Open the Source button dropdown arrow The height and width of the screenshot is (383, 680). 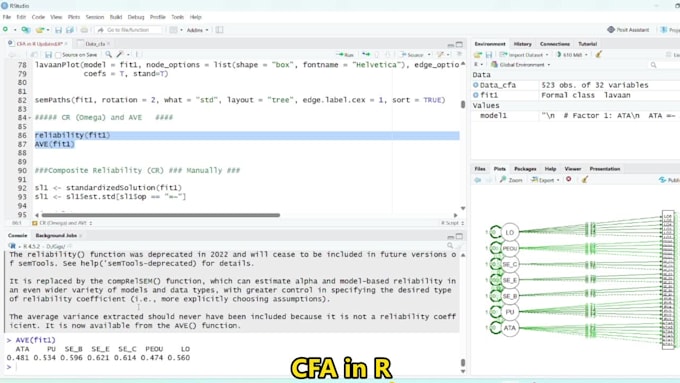point(429,55)
